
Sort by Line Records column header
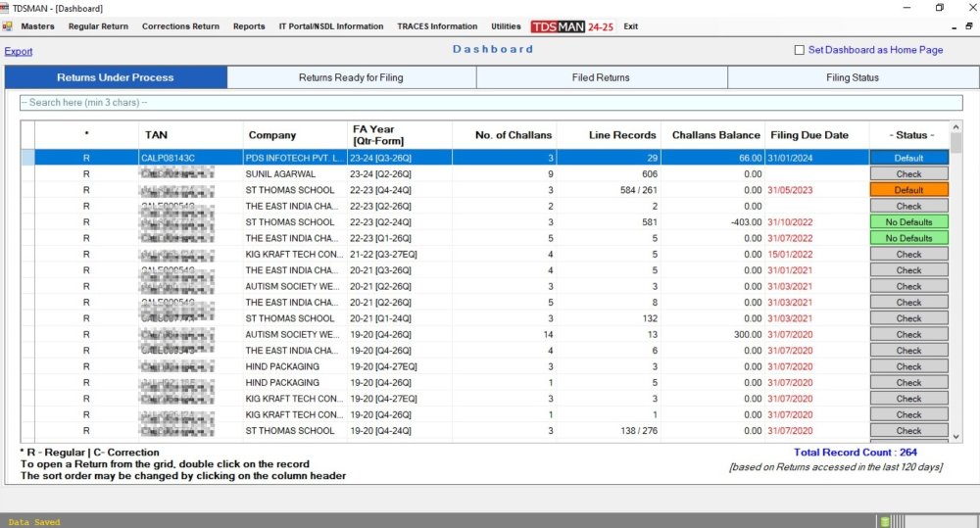pos(609,135)
